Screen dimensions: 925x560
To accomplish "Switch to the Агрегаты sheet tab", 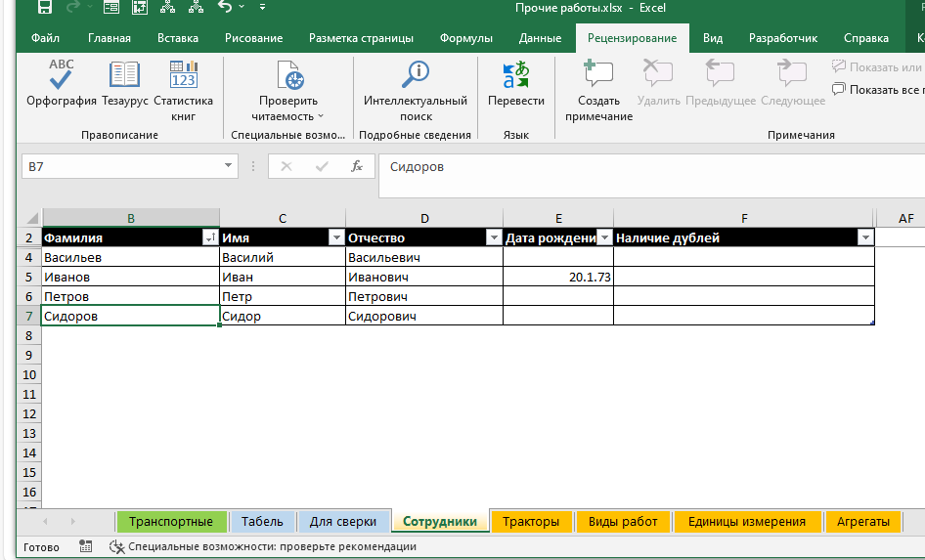I will coord(863,521).
